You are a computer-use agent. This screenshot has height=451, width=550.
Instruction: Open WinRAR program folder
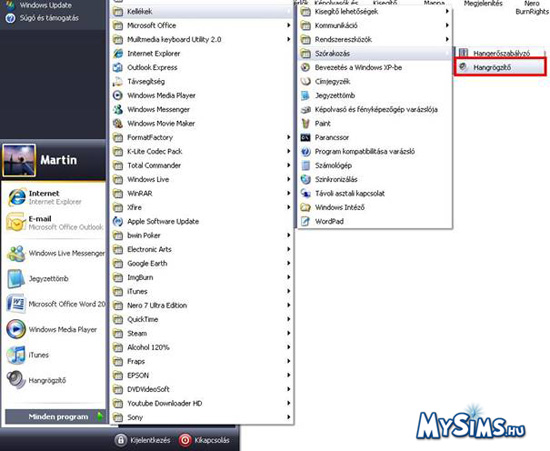coord(201,193)
